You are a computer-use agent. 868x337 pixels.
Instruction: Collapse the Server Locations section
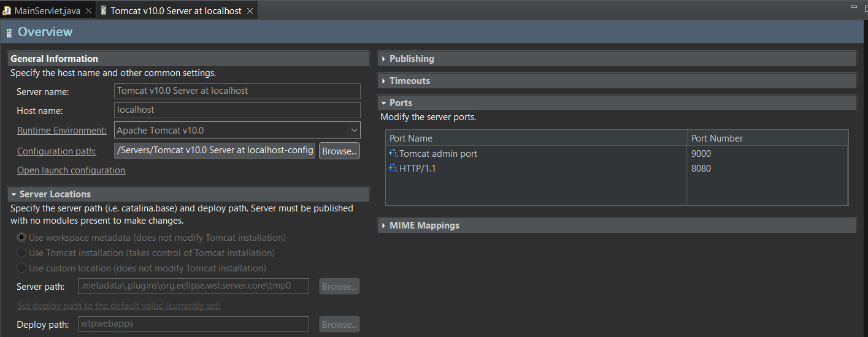click(13, 194)
